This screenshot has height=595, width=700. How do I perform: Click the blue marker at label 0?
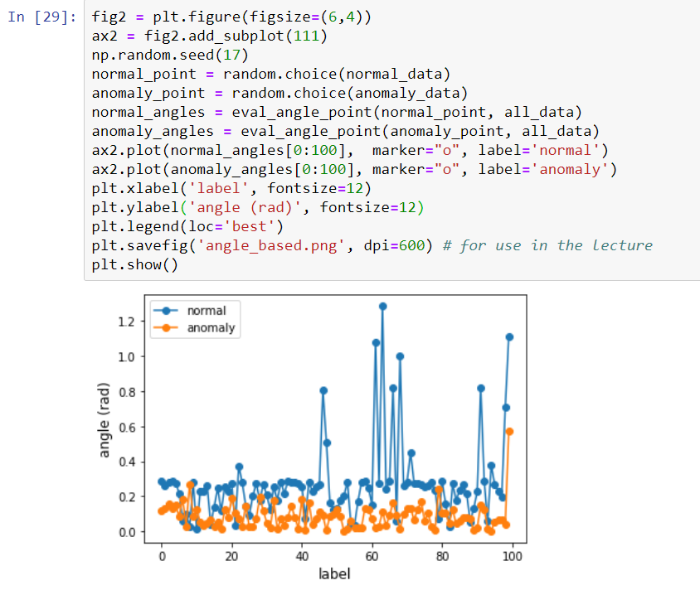(160, 481)
